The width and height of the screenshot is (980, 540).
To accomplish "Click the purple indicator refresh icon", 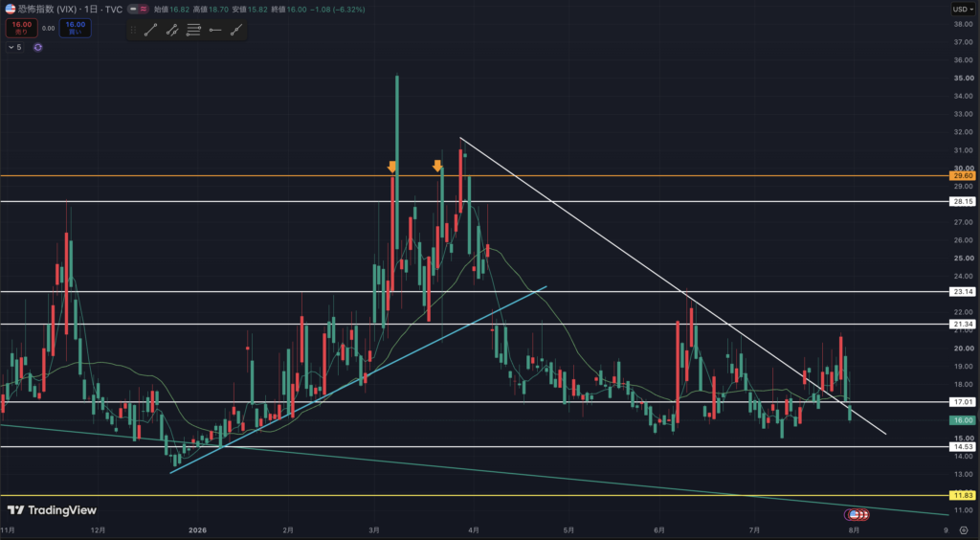I will pos(37,47).
